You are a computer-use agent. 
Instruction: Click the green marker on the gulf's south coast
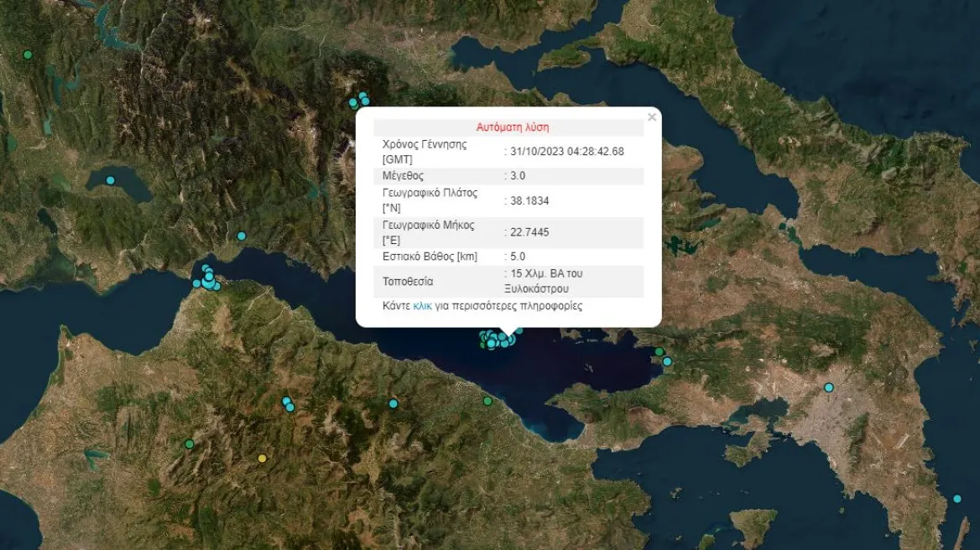[x=487, y=401]
